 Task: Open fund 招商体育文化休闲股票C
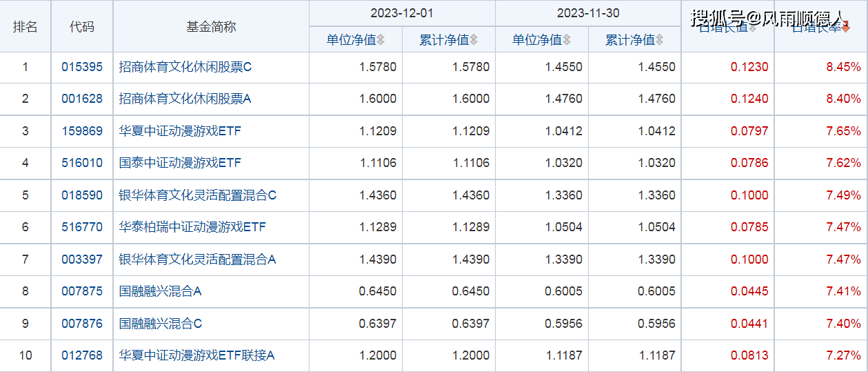185,67
